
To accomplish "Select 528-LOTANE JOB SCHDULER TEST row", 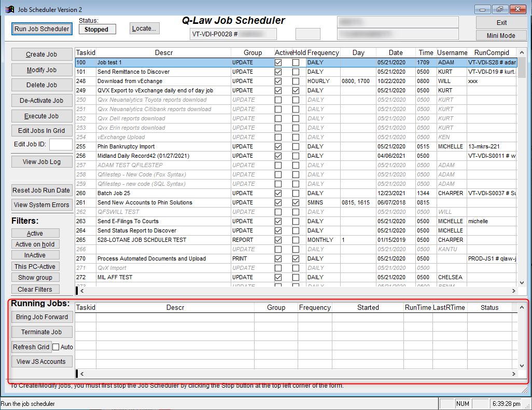I will click(296, 240).
